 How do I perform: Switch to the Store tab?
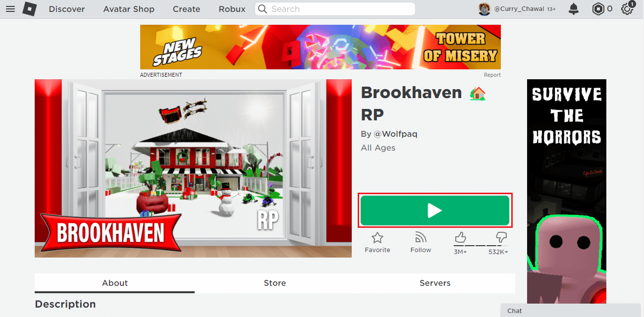click(275, 283)
